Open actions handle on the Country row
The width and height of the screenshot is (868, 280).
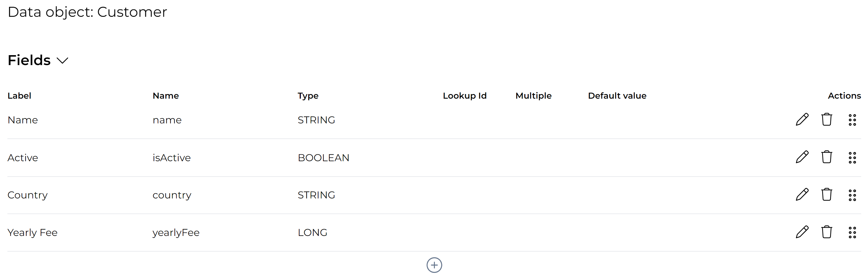853,194
